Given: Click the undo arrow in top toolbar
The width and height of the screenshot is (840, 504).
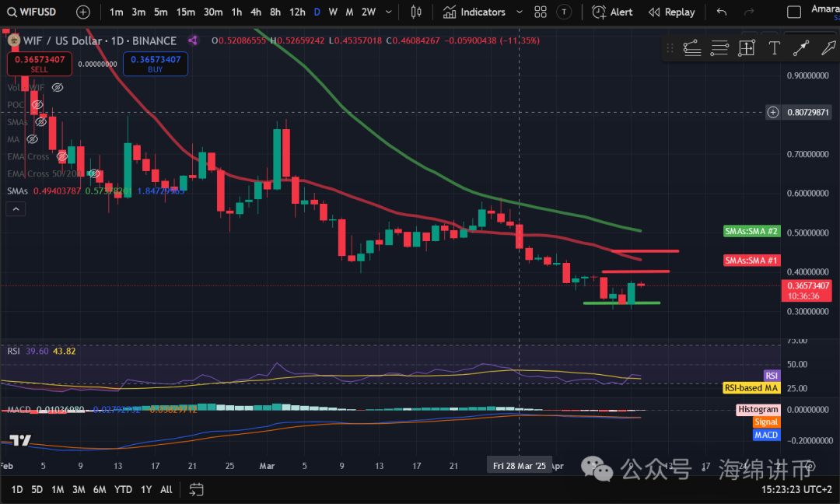Looking at the screenshot, I should 722,12.
